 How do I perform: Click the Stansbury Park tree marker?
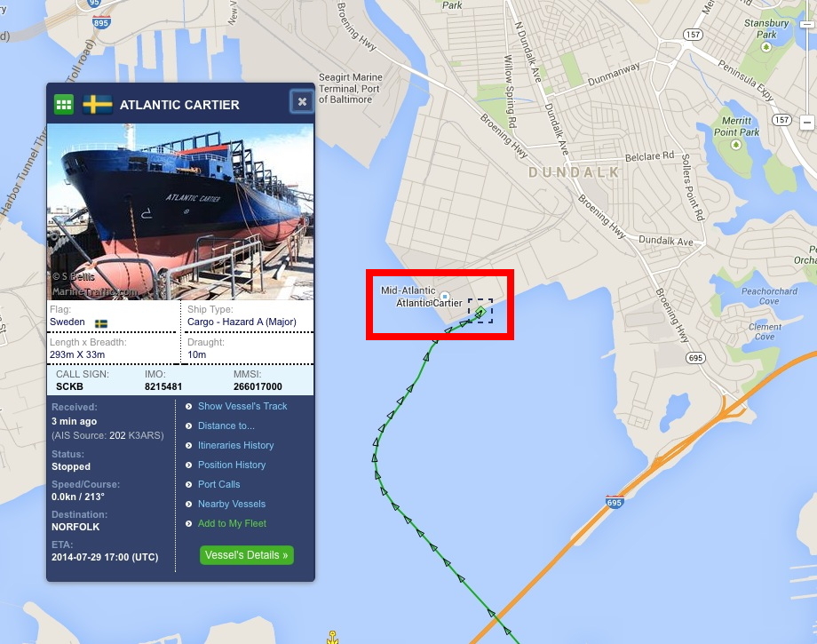[765, 47]
